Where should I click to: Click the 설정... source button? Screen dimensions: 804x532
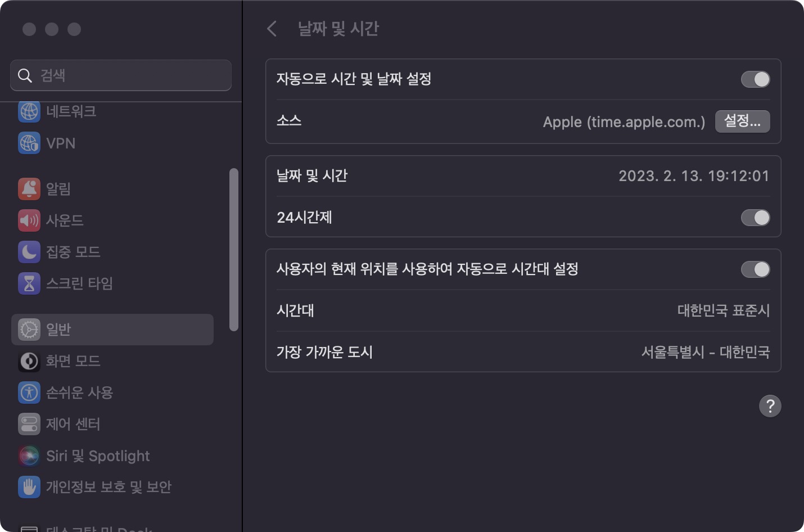tap(742, 121)
